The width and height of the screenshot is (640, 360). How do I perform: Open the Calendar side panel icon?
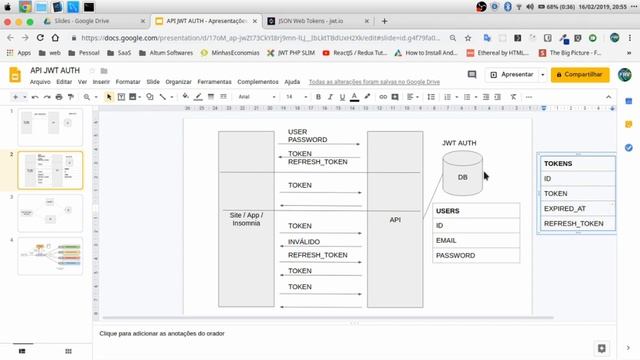[629, 101]
